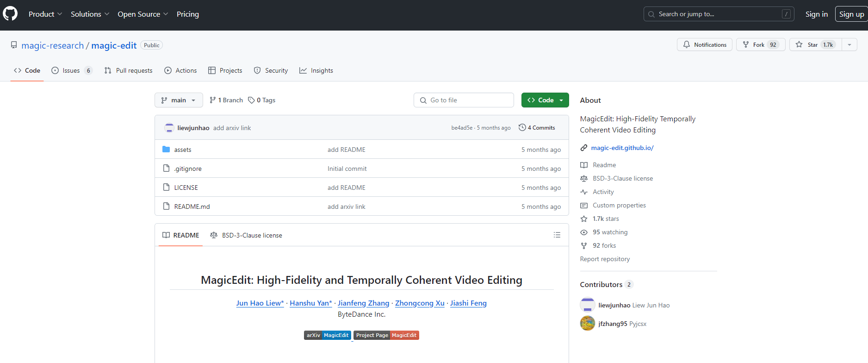The height and width of the screenshot is (363, 868).
Task: Open the README.md file
Action: (192, 207)
